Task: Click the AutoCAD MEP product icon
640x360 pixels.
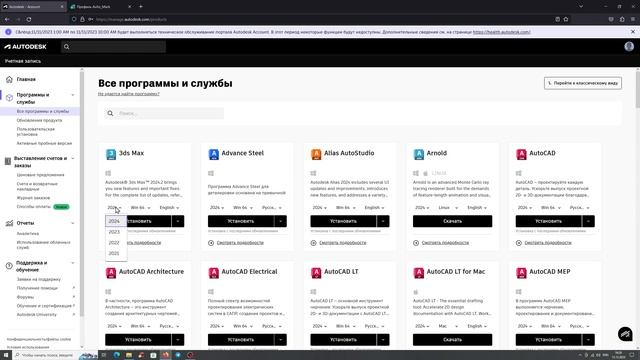Action: pyautogui.click(x=521, y=272)
